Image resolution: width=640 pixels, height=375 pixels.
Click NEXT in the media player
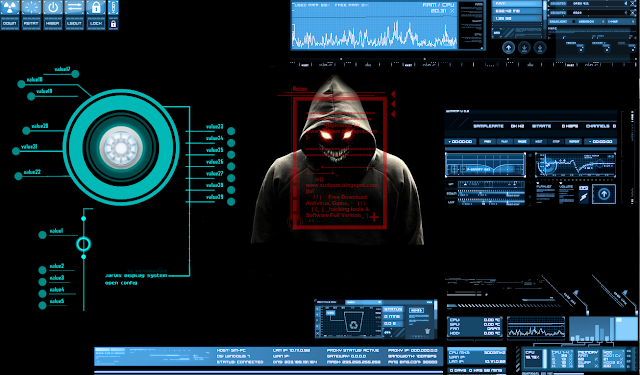539,142
